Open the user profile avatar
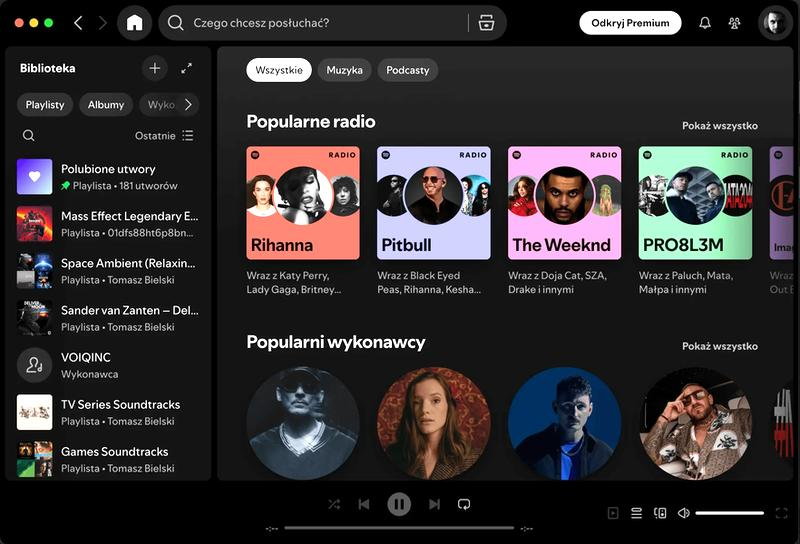 [x=774, y=23]
